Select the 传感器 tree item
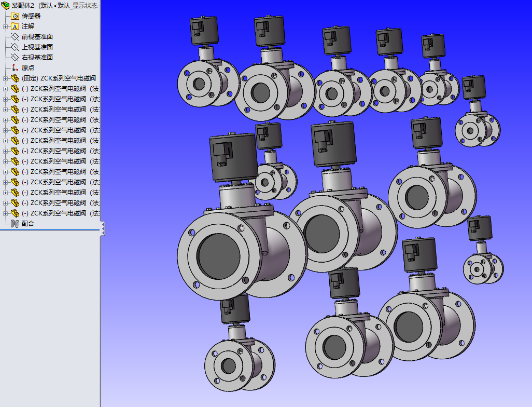 [31, 16]
